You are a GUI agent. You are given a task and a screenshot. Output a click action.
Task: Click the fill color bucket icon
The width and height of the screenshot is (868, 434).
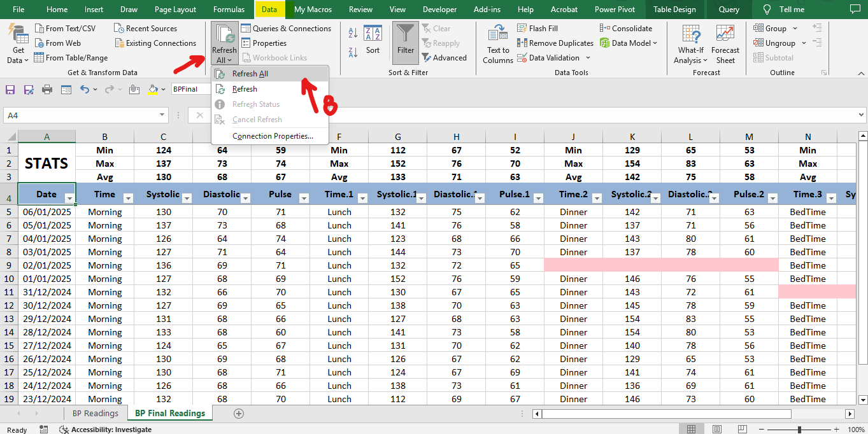click(x=152, y=90)
